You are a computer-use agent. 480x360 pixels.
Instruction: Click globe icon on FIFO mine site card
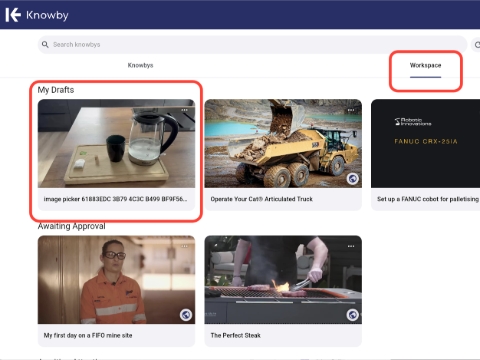(x=186, y=315)
